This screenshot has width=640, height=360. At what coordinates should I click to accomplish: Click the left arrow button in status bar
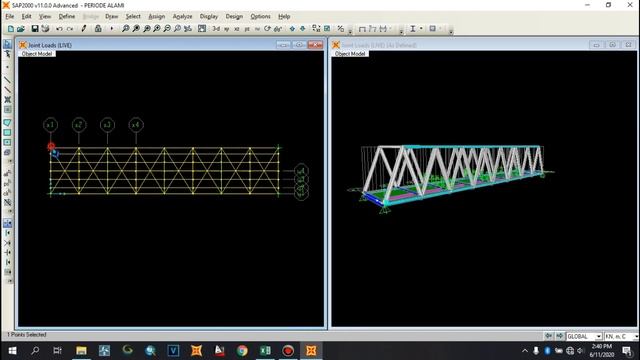(549, 336)
